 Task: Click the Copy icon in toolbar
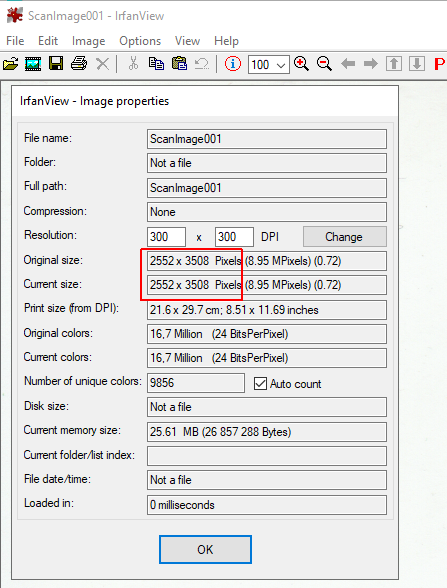tap(156, 63)
